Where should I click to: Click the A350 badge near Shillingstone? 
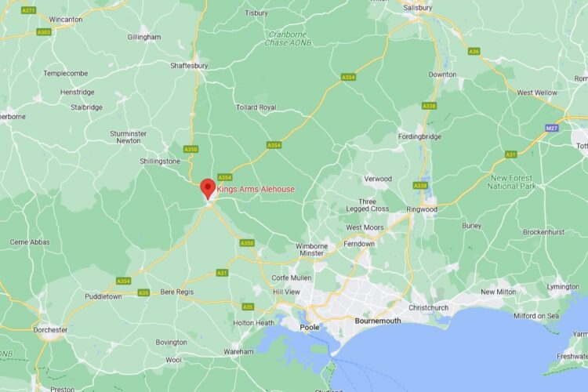[191, 150]
